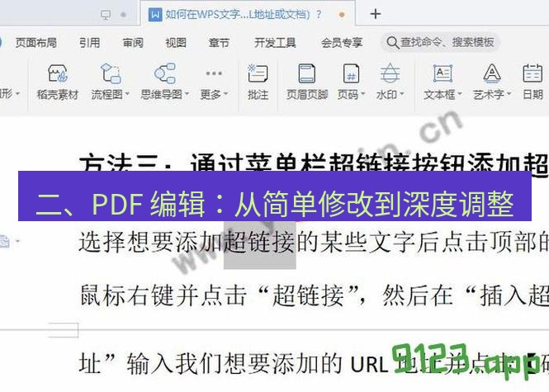Click the 水印 watermark icon

coord(390,73)
